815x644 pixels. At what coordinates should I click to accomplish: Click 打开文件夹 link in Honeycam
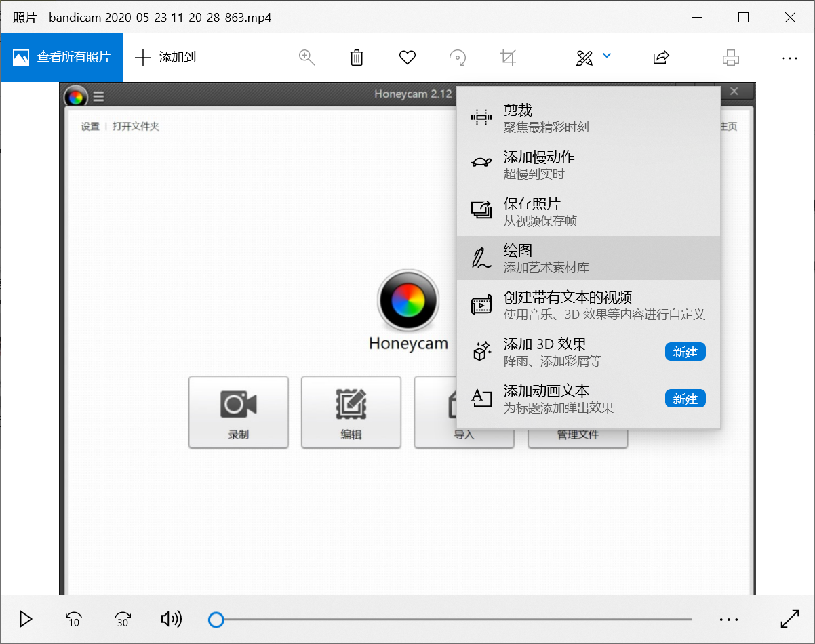point(136,126)
